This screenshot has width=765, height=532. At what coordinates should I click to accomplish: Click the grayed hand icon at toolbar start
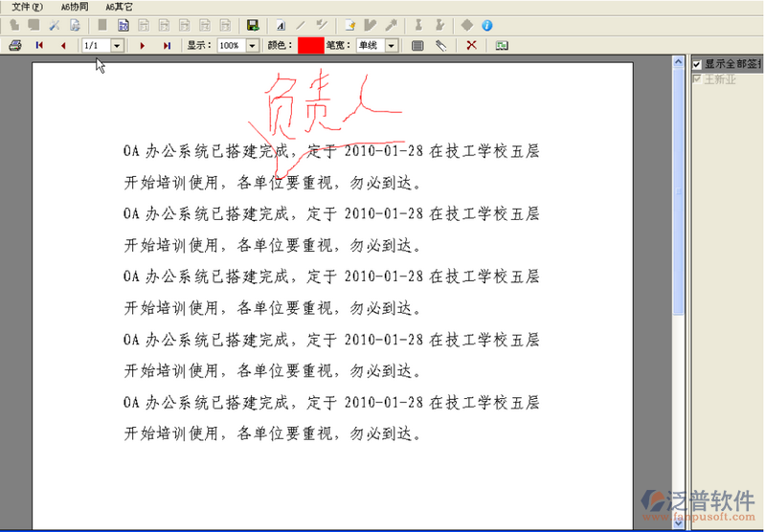point(14,25)
